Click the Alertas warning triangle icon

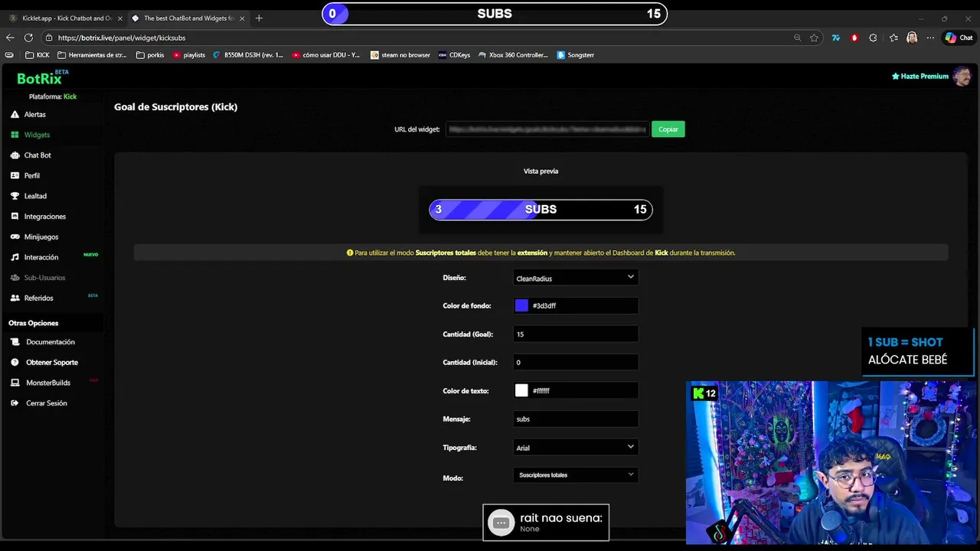click(x=15, y=114)
